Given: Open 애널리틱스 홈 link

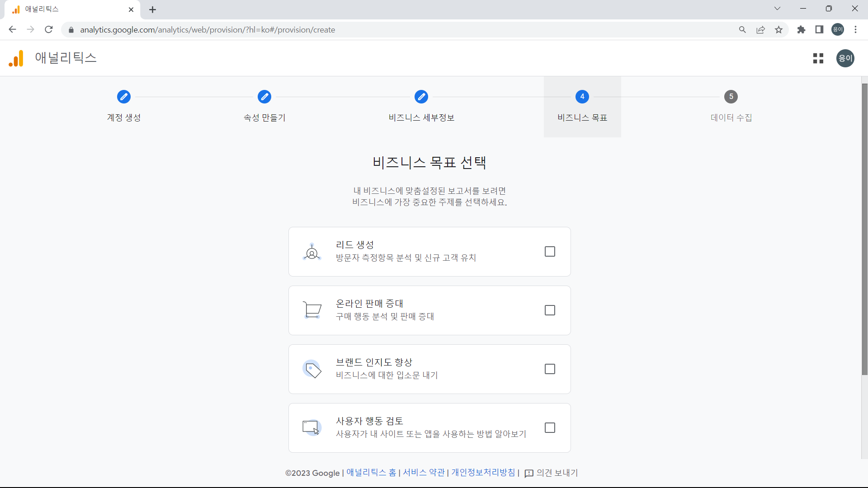Looking at the screenshot, I should point(372,473).
